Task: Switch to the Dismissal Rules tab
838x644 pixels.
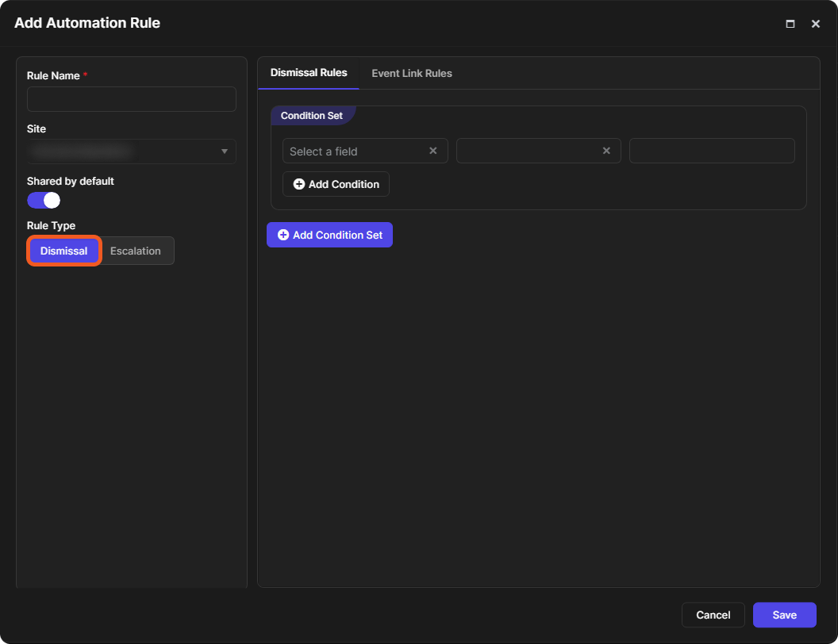Action: tap(309, 73)
